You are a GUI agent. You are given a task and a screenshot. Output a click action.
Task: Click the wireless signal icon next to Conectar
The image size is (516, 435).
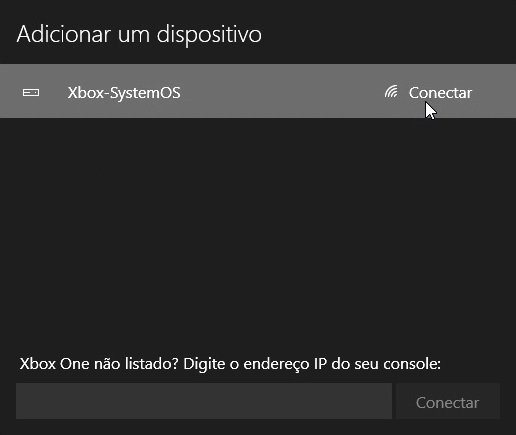[391, 92]
